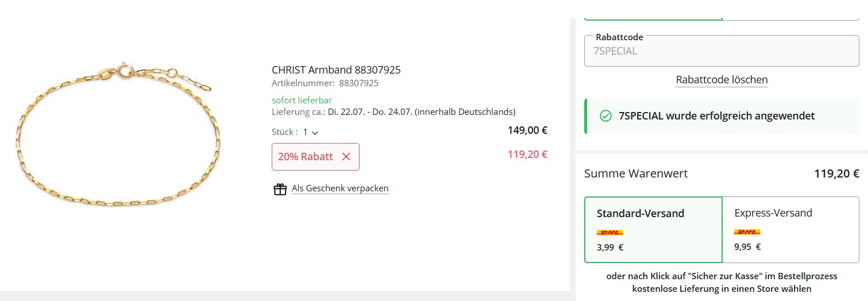Open the gold bracelet product image
This screenshot has height=301, width=868.
click(117, 136)
